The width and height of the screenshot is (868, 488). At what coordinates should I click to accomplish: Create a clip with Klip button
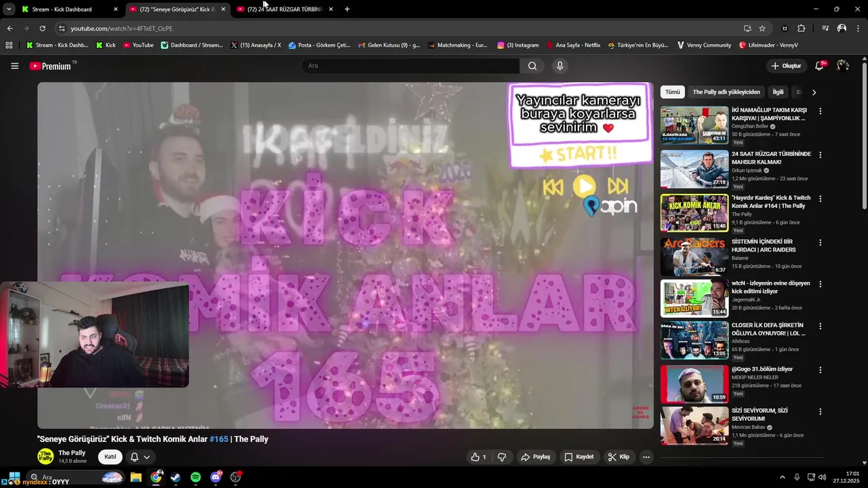click(618, 457)
